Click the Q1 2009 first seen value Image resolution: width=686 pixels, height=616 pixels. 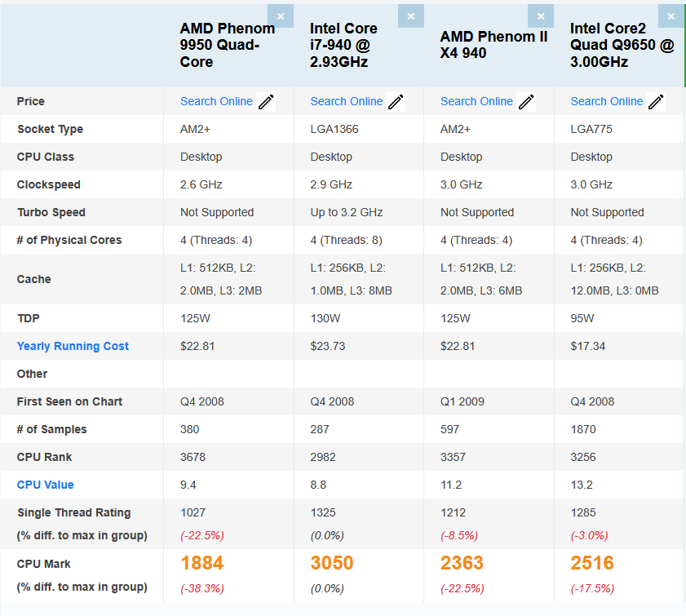point(462,401)
